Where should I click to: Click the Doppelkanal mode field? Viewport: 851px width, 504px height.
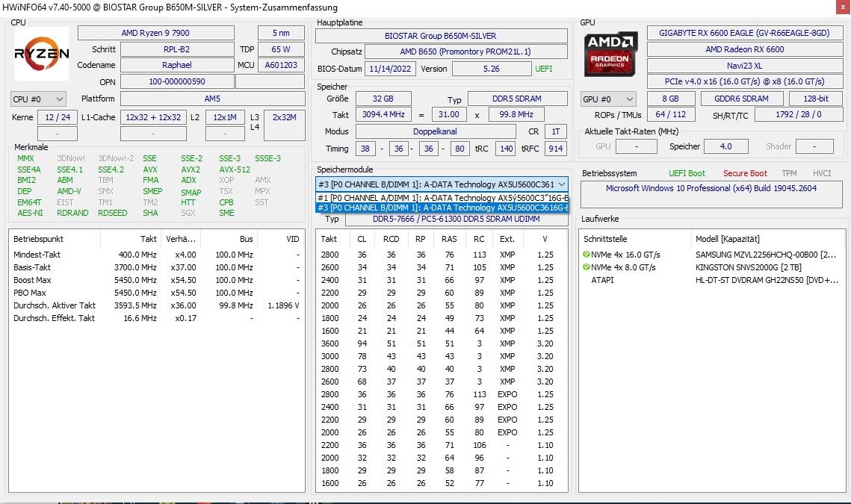coord(436,131)
